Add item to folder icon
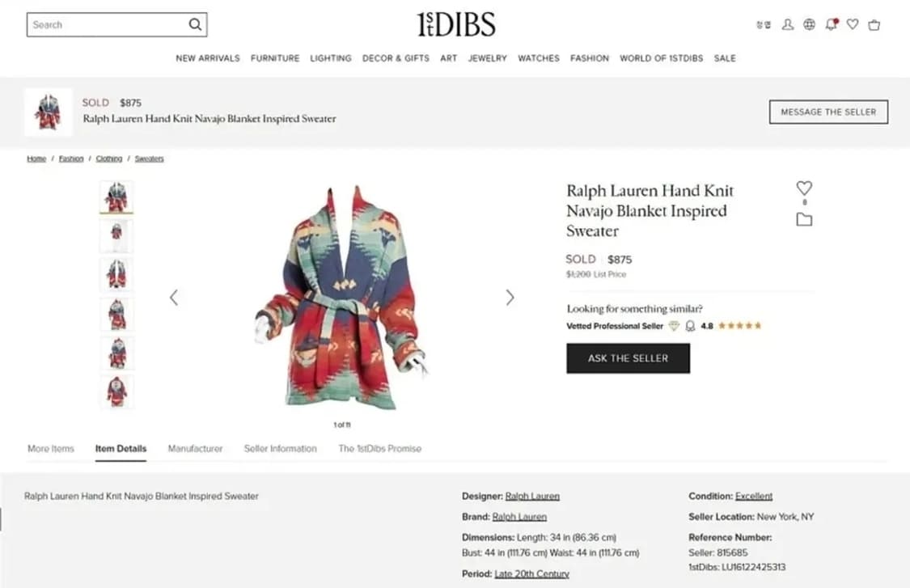The height and width of the screenshot is (588, 910). coord(804,219)
